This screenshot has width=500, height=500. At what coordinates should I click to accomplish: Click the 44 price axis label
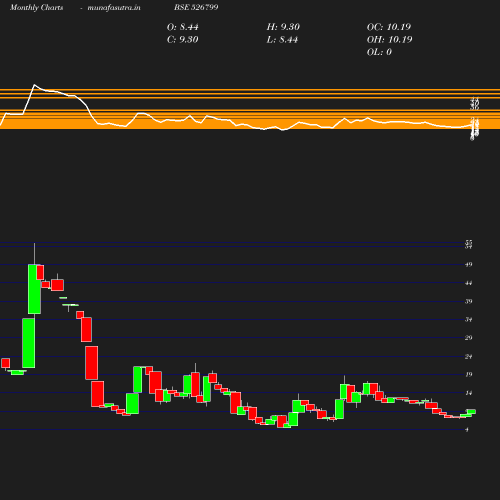pos(469,283)
